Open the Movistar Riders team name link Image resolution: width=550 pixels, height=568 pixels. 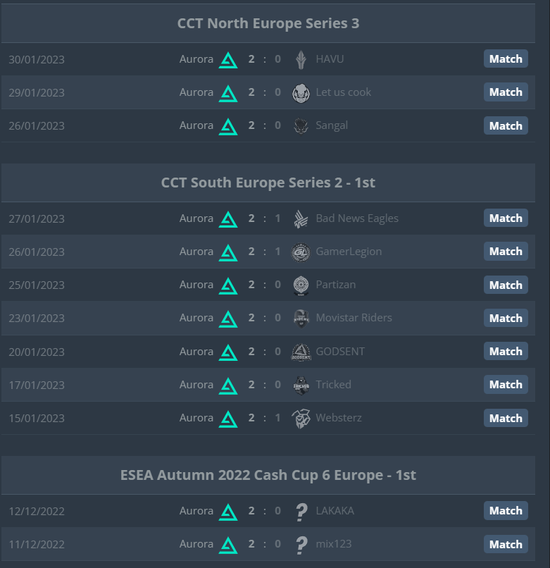click(354, 318)
